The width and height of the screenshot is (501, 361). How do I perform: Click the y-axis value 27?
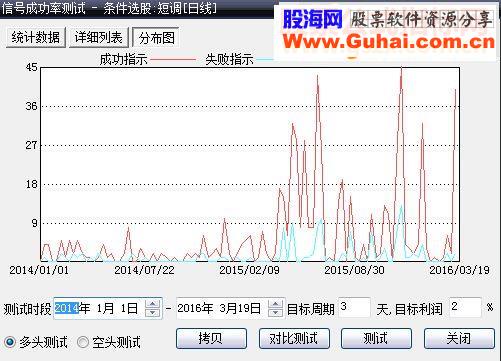(32, 145)
